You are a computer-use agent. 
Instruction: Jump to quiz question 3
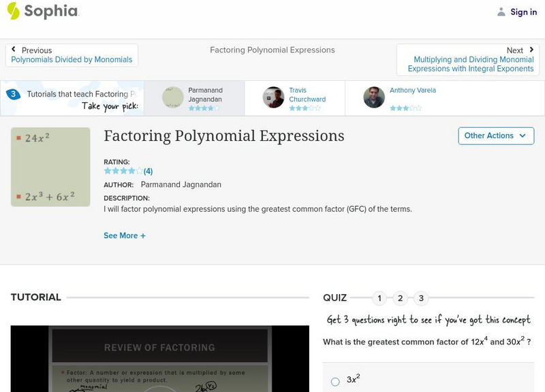[421, 298]
